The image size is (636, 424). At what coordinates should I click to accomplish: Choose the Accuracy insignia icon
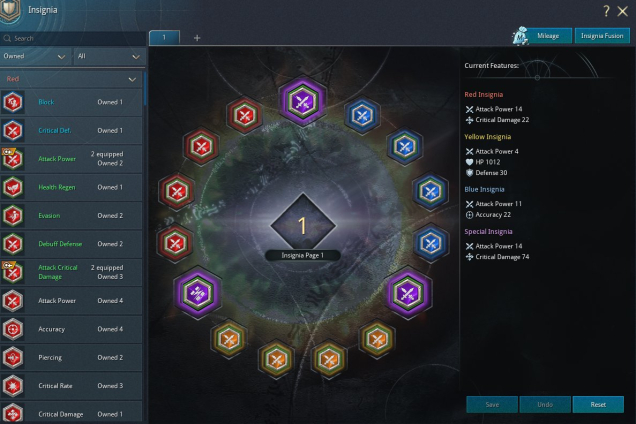point(13,329)
